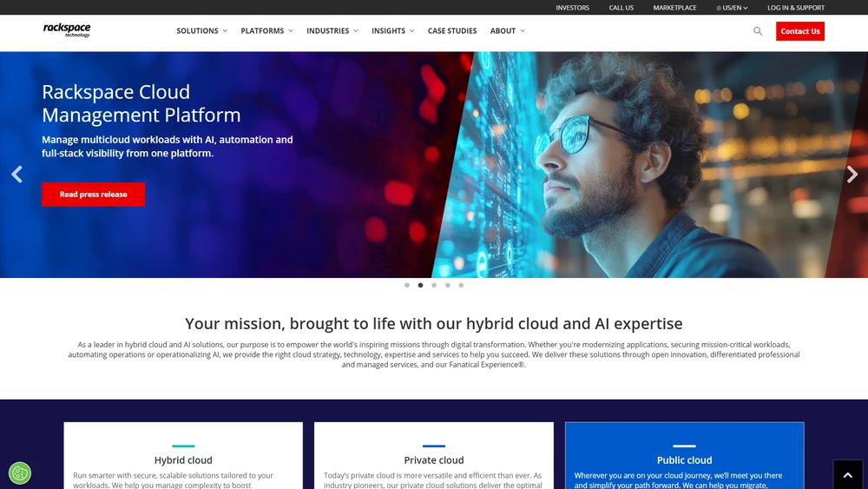Open the Hybrid cloud card
The height and width of the screenshot is (489, 868).
pyautogui.click(x=183, y=456)
